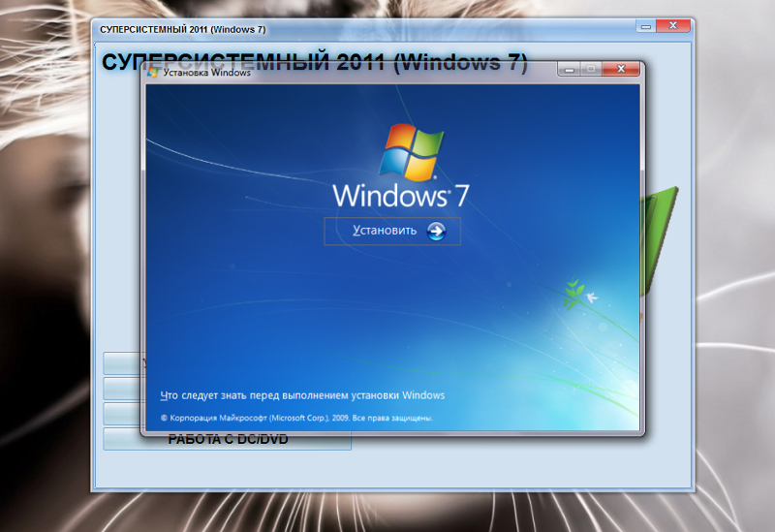Click the Windows flag icon in the Установка Windows title bar
Viewport: 775px width, 532px height.
152,73
